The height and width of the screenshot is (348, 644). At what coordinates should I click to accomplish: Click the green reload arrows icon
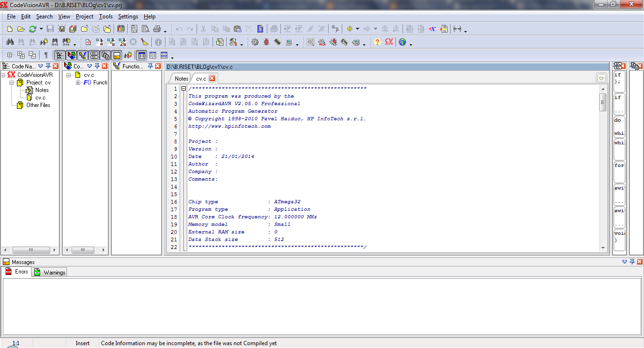pyautogui.click(x=33, y=29)
